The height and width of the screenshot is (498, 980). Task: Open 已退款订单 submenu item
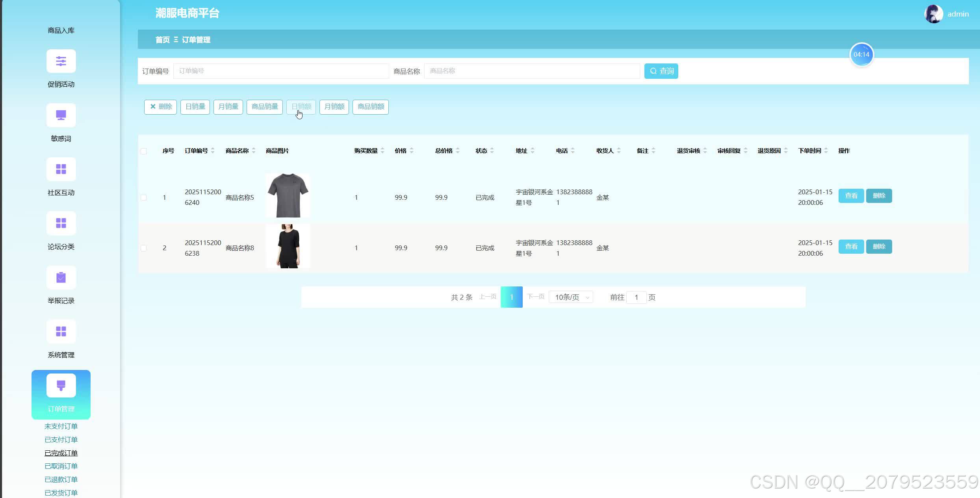pos(61,479)
